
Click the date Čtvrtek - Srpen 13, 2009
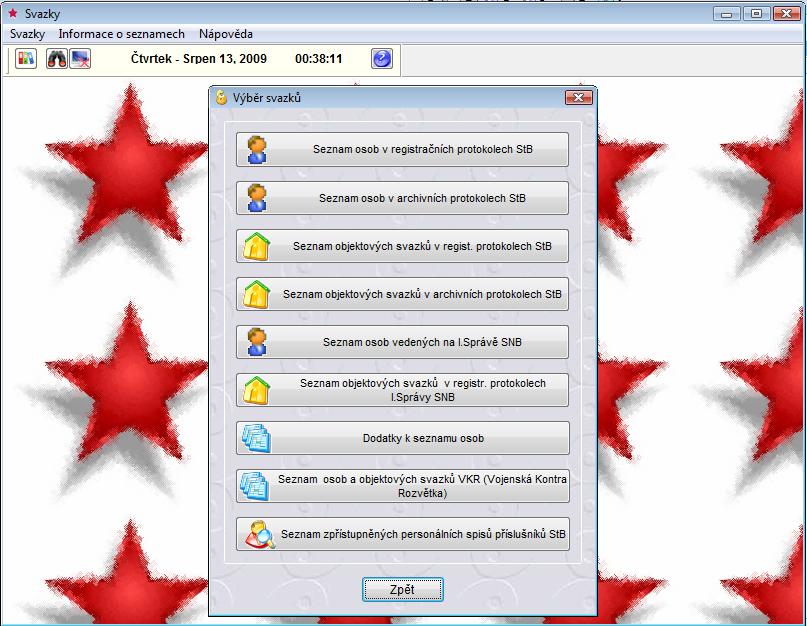point(199,59)
